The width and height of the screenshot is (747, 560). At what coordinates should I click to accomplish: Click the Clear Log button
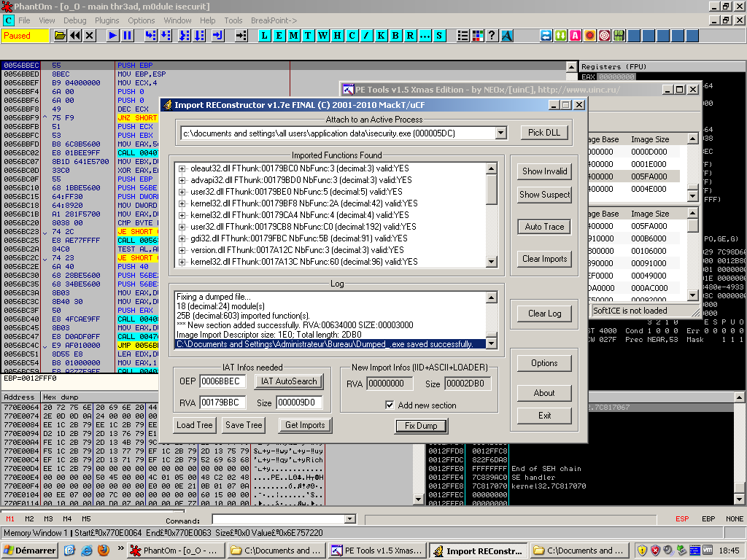[544, 314]
